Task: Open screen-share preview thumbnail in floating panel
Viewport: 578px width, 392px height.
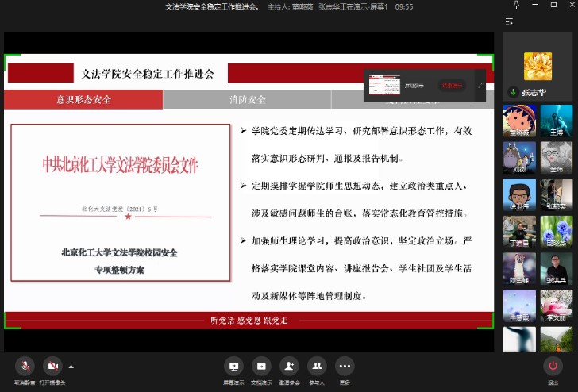Action: tap(384, 85)
